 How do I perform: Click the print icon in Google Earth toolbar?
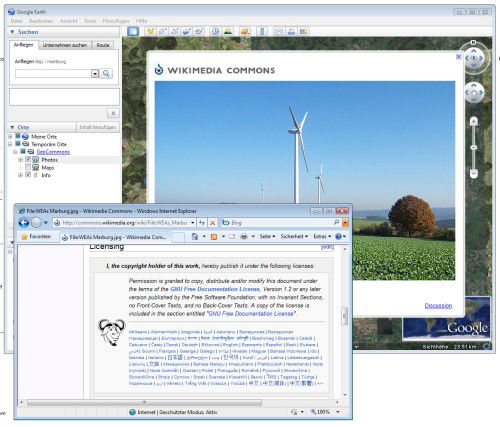tap(291, 31)
